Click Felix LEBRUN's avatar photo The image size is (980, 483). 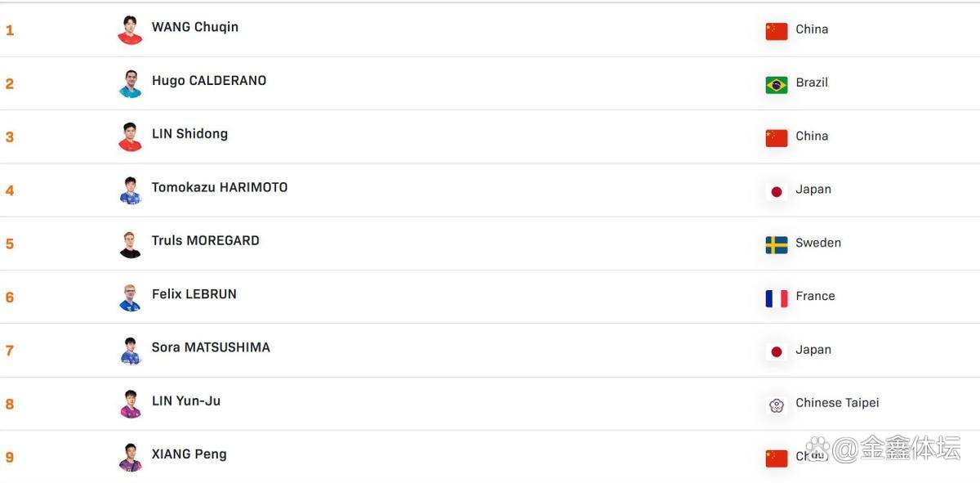pyautogui.click(x=130, y=297)
